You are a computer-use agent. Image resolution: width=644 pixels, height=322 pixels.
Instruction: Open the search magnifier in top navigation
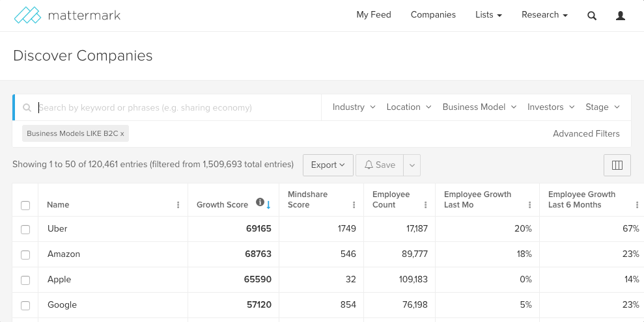tap(592, 16)
